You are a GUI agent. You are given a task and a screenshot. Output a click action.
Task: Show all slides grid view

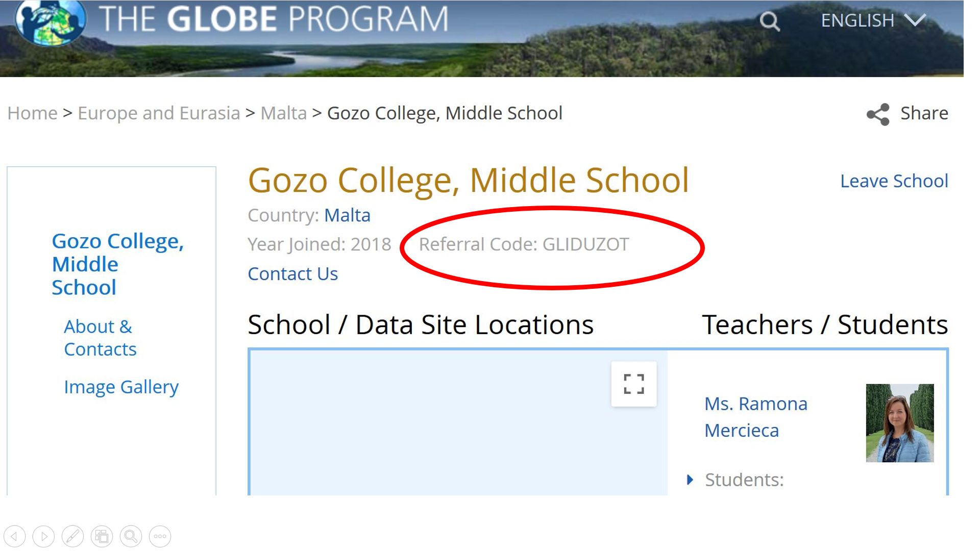pyautogui.click(x=102, y=536)
